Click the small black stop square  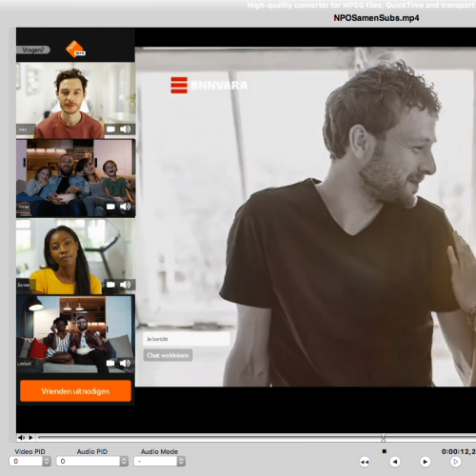click(385, 451)
